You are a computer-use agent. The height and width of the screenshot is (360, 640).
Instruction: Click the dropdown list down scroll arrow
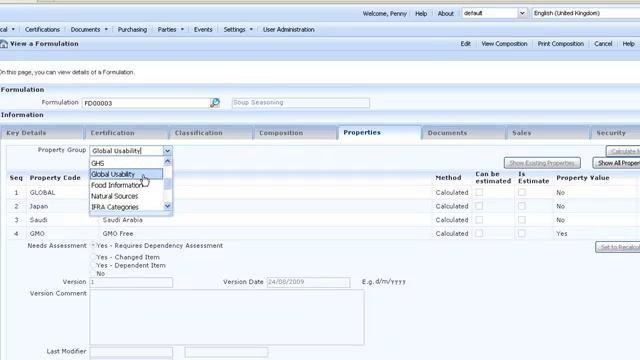coord(167,206)
